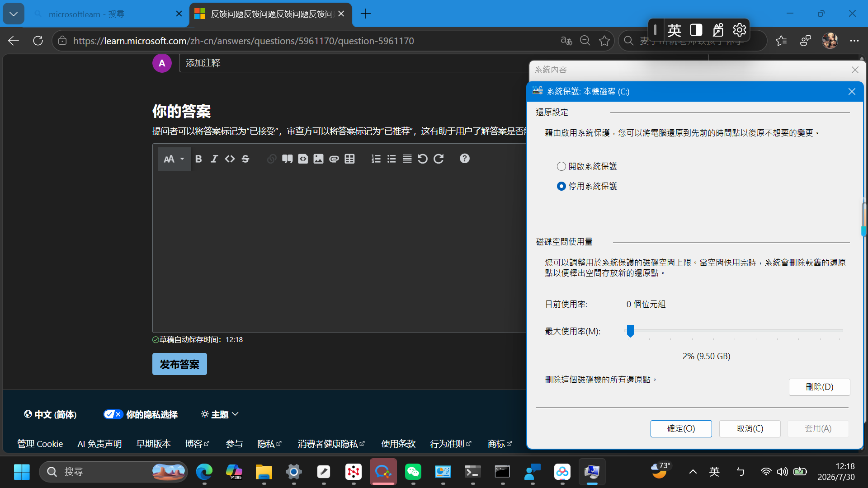The height and width of the screenshot is (488, 868).
Task: Confirm with the 確定(O) button
Action: pyautogui.click(x=681, y=428)
